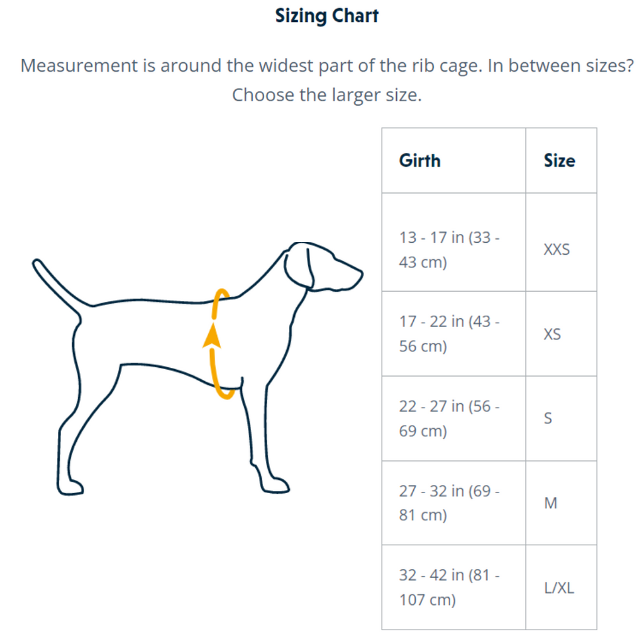Select the 13 - 17 in girth cell
644x644 pixels.
coord(449,250)
